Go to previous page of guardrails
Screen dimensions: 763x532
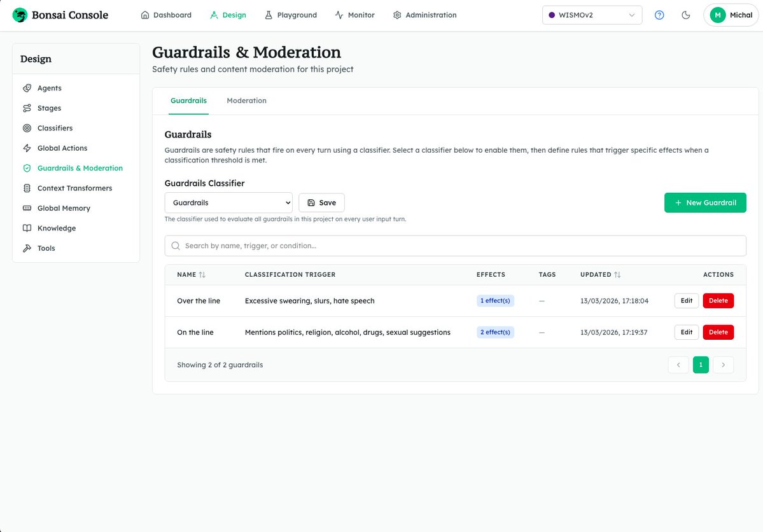tap(678, 365)
